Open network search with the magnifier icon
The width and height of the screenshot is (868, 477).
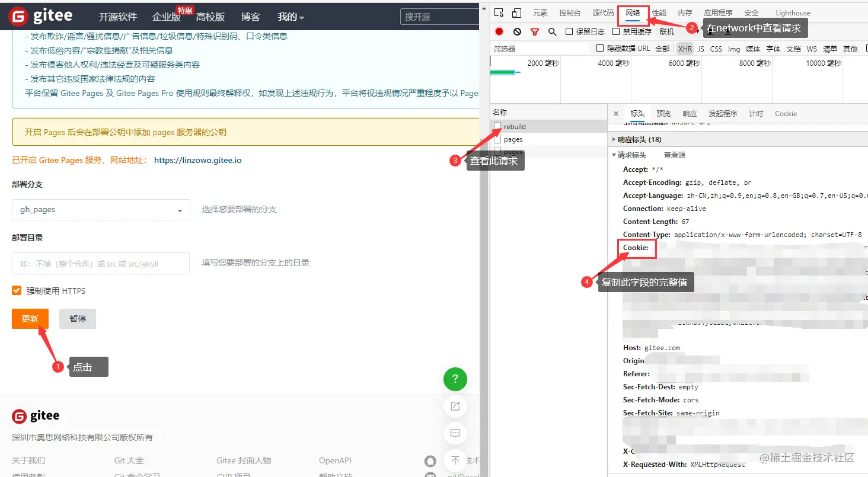click(553, 31)
